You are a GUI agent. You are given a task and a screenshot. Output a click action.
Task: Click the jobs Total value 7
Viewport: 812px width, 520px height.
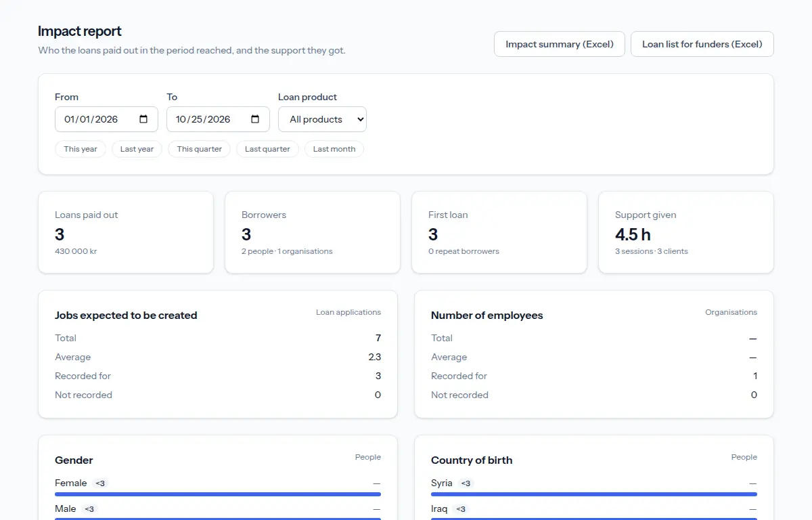click(378, 338)
